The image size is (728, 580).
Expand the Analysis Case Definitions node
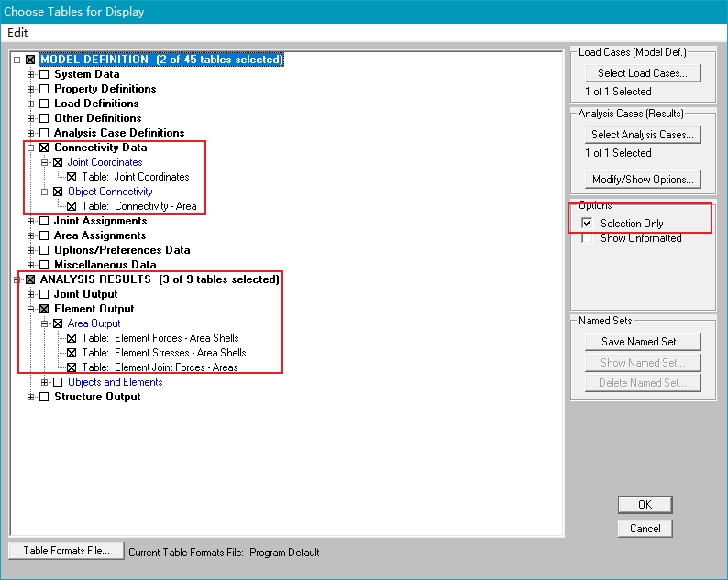(x=30, y=133)
